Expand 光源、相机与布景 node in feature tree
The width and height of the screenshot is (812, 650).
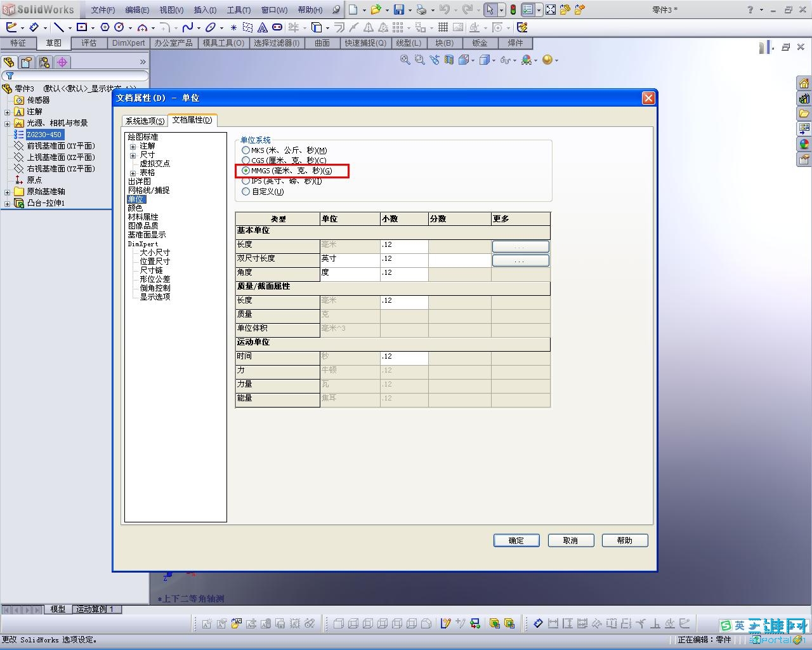8,123
